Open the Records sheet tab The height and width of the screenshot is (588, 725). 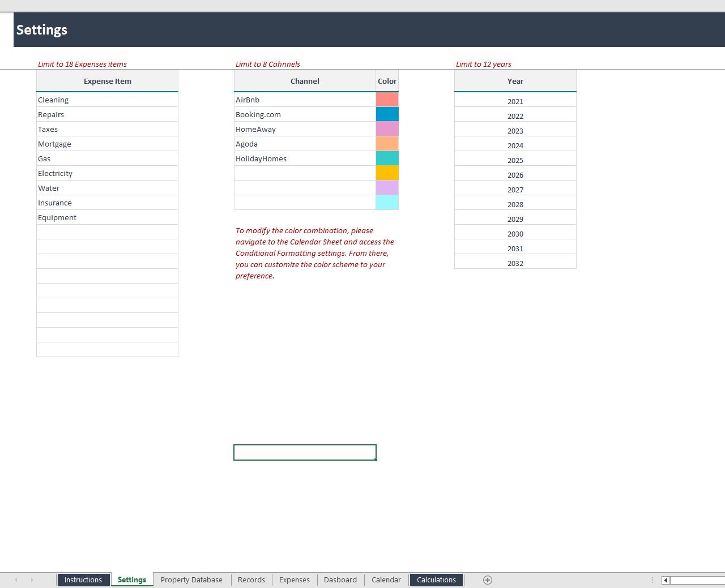251,580
